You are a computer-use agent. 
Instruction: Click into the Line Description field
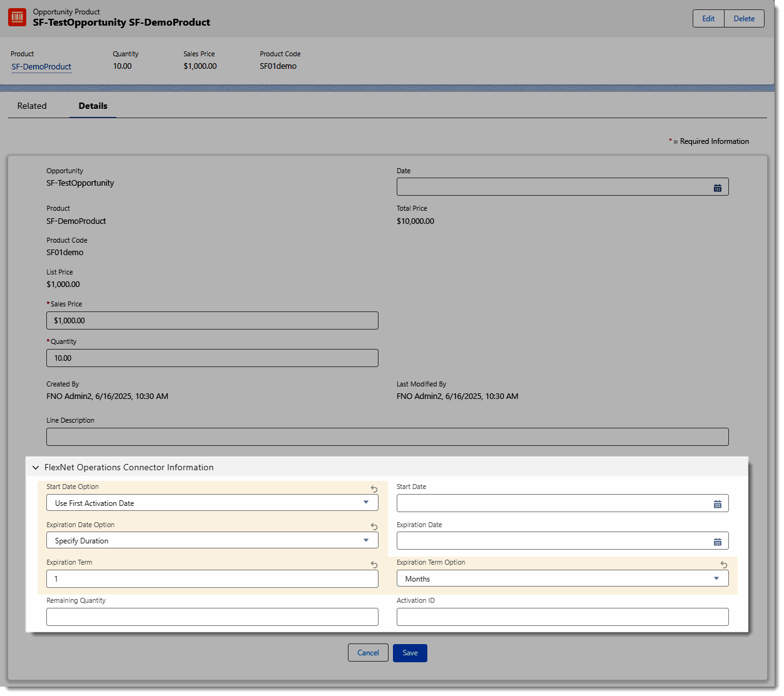click(387, 436)
